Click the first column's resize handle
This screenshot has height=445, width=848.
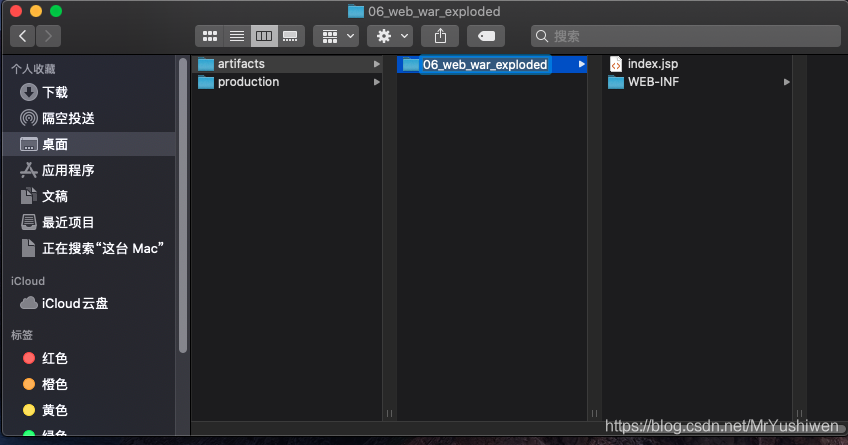(x=389, y=414)
